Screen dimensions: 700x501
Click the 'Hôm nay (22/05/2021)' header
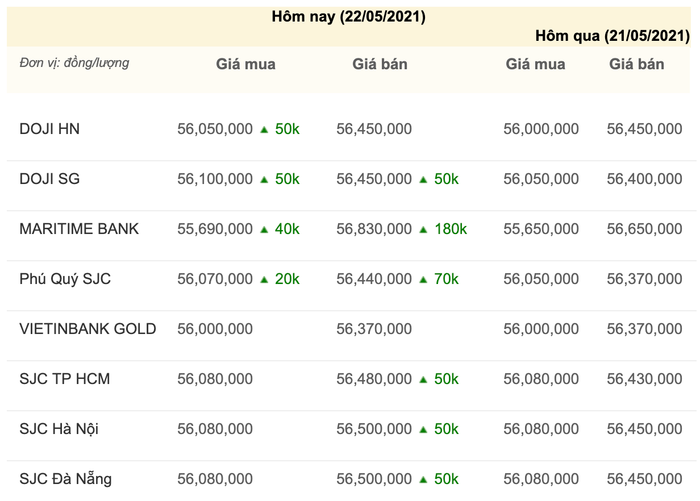348,17
